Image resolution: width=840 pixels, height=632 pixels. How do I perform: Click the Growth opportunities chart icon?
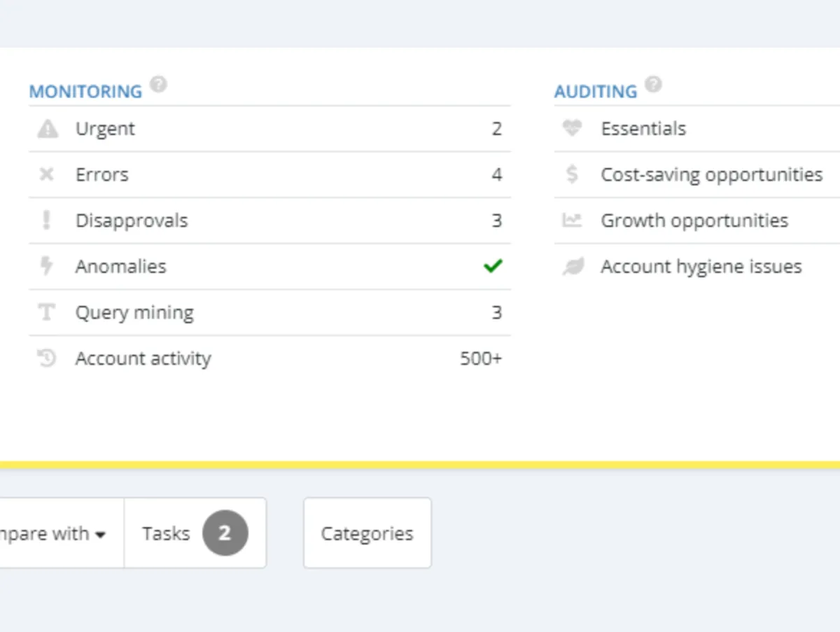pos(572,220)
